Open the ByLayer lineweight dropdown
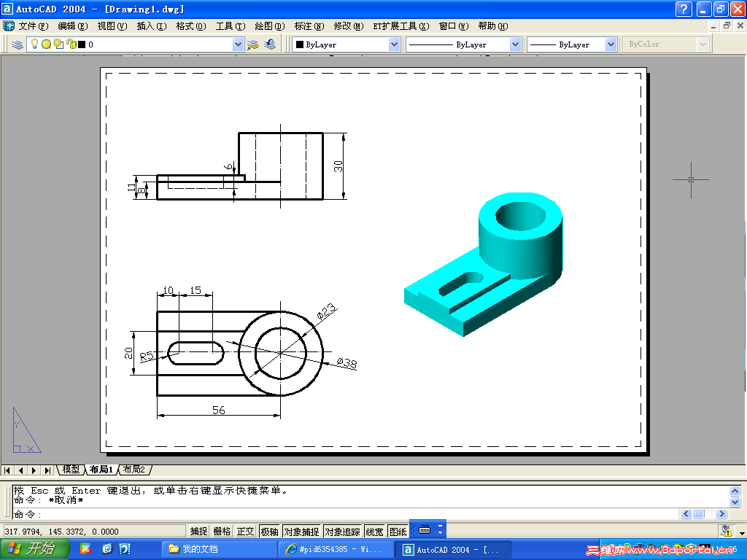 [611, 44]
